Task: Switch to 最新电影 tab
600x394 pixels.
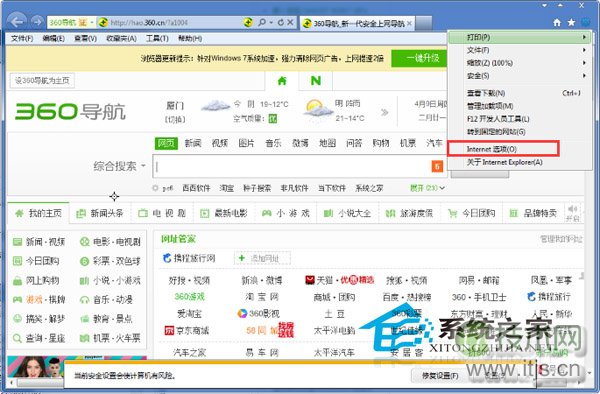Action: (x=224, y=213)
